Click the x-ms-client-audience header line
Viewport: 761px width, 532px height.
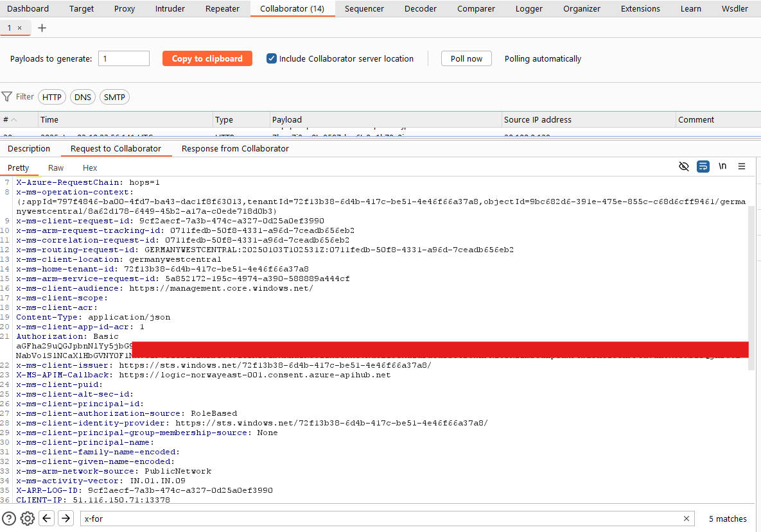coord(164,289)
